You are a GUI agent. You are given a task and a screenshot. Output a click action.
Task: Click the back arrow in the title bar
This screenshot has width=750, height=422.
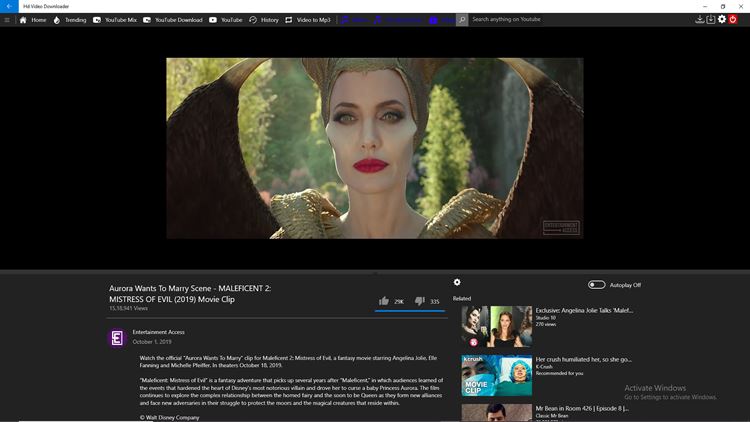coord(9,6)
